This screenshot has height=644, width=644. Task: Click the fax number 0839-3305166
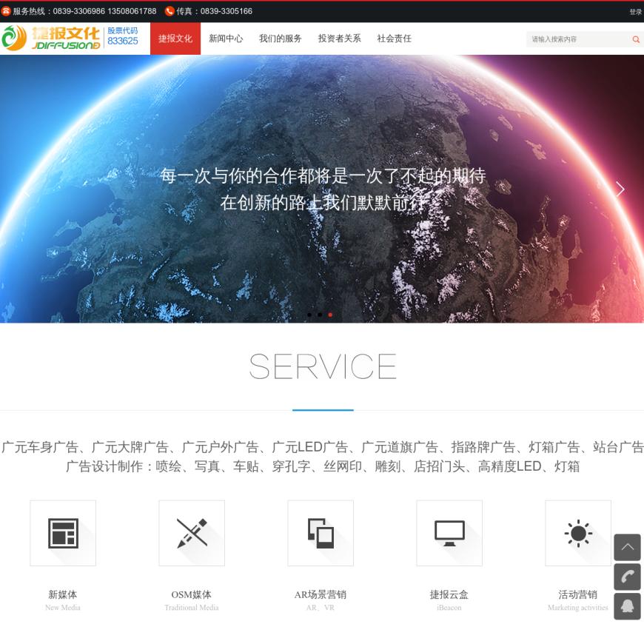(227, 12)
